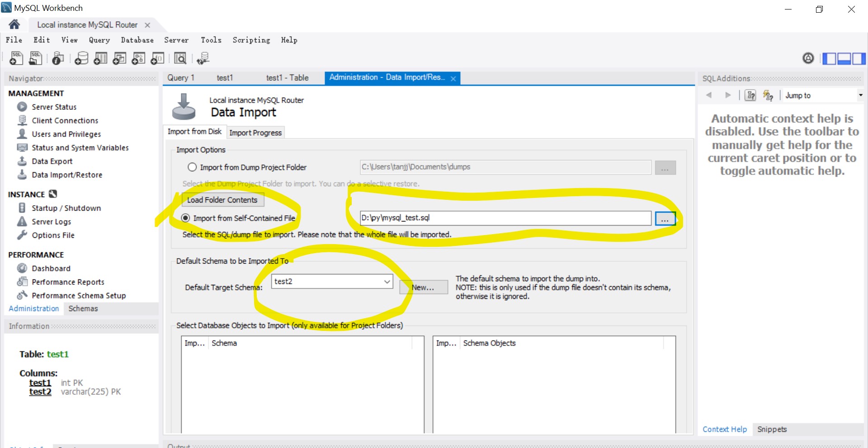The width and height of the screenshot is (868, 448).
Task: Close the Administration Data Import tab
Action: tap(453, 79)
